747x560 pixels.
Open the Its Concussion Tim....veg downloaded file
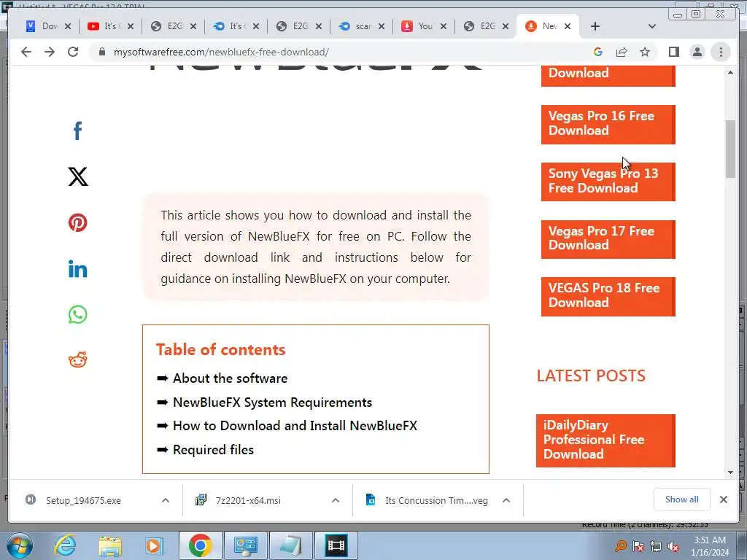point(436,500)
